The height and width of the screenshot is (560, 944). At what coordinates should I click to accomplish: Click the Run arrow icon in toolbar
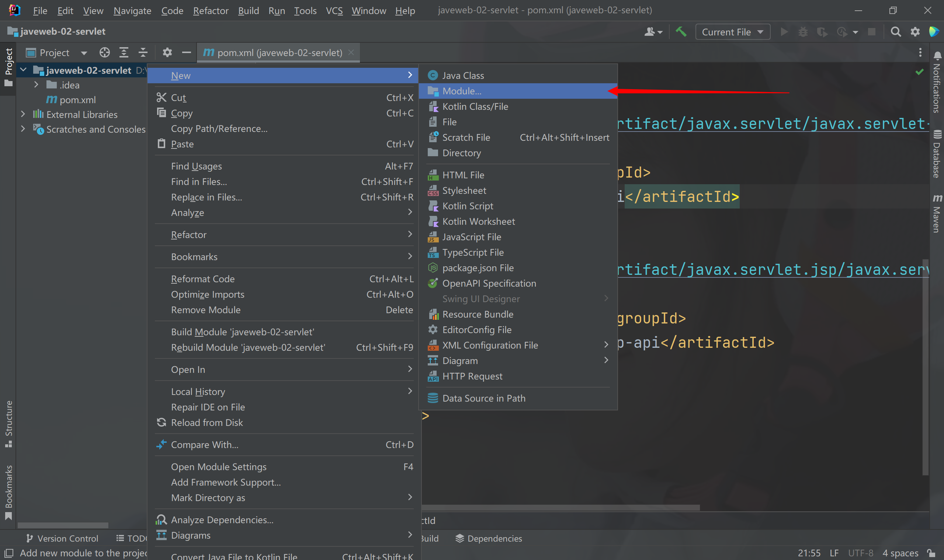tap(784, 32)
